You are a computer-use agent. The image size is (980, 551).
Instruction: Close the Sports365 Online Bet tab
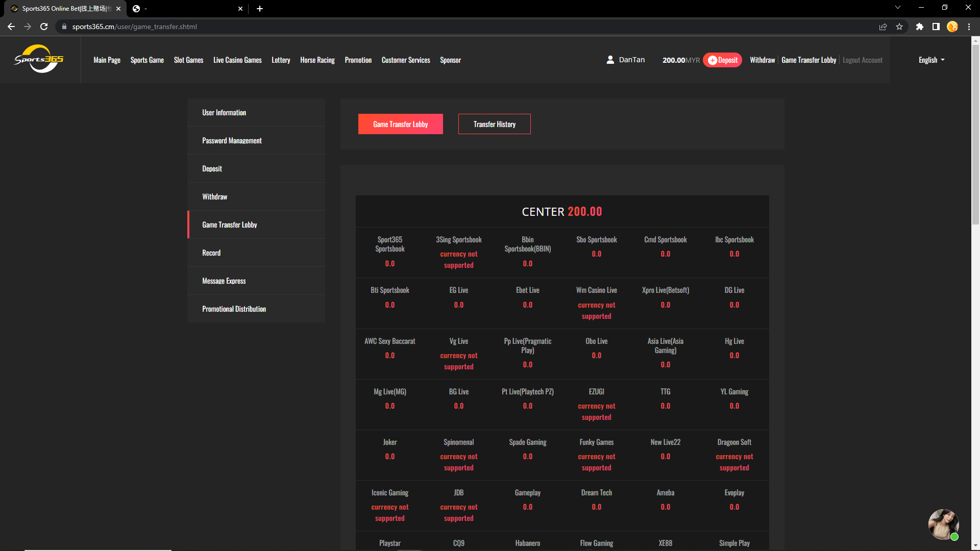(x=118, y=9)
